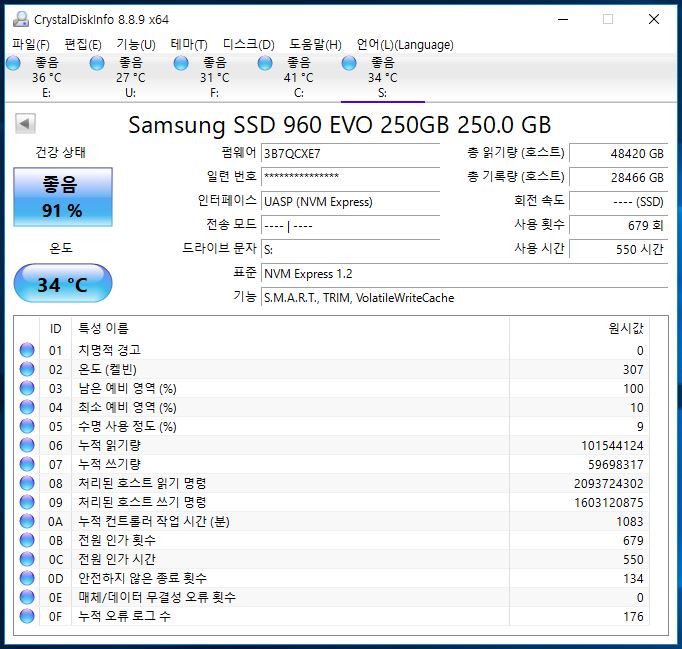Click status orb for attribute 0B 전원 인가 횟수
Image resolution: width=682 pixels, height=649 pixels.
click(x=27, y=540)
